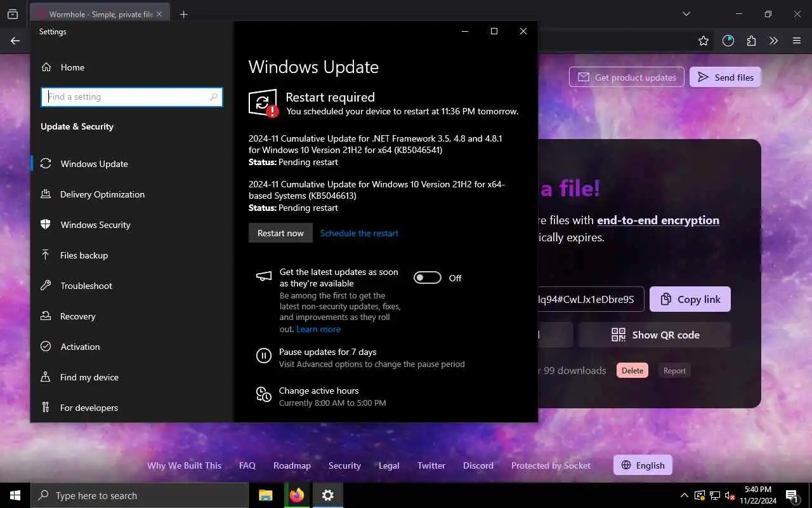Click Change active hours clock icon
The image size is (812, 508).
(x=264, y=394)
